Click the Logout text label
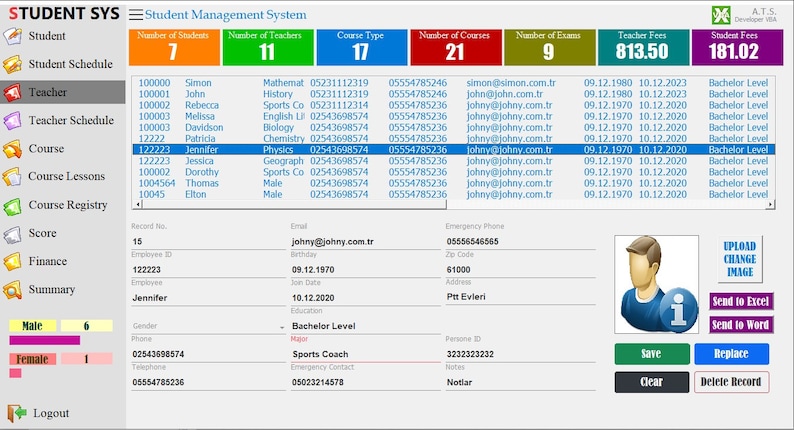This screenshot has height=430, width=794. pyautogui.click(x=51, y=413)
